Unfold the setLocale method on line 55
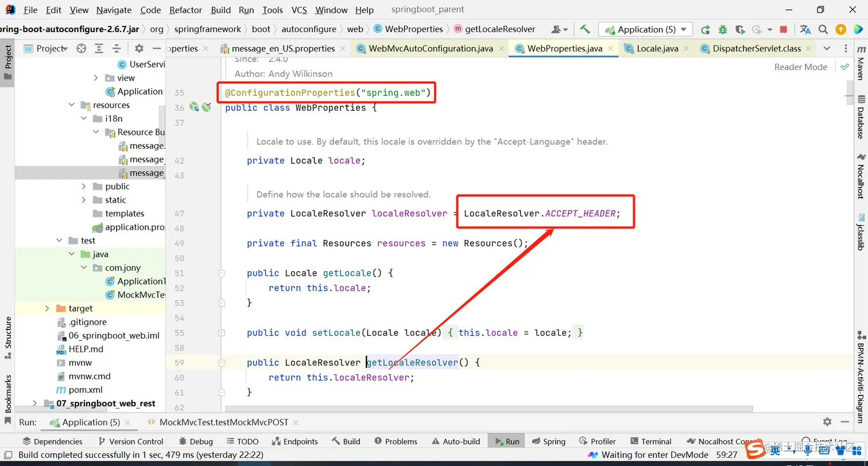The image size is (868, 466). tap(222, 332)
